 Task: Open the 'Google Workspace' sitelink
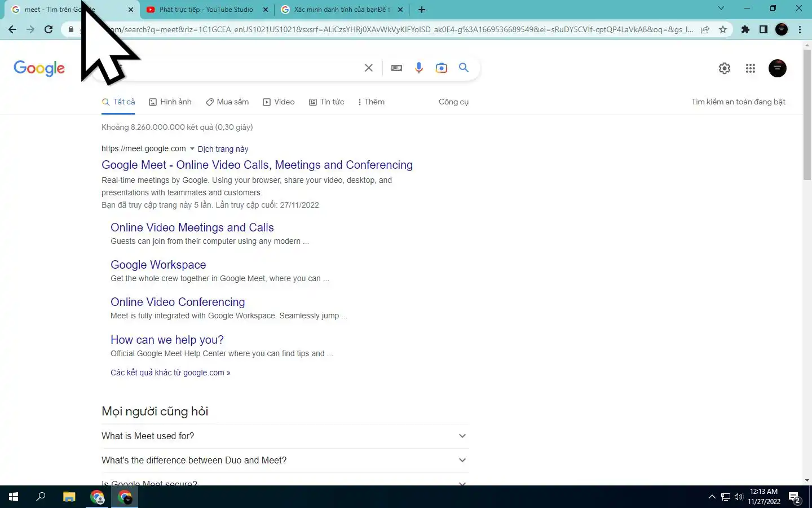pos(158,265)
